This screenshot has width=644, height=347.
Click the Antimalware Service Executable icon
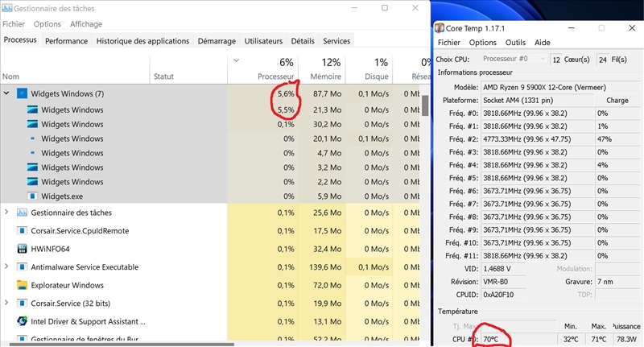[x=22, y=266]
